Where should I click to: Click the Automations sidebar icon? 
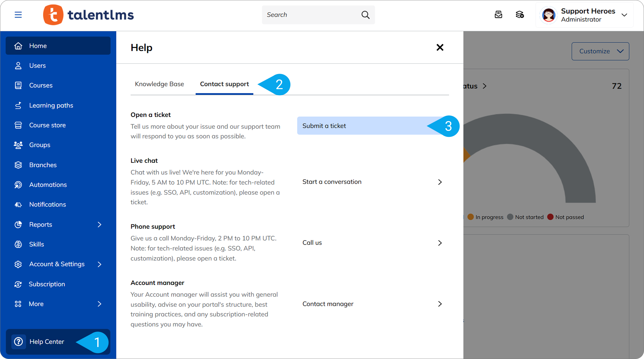(x=18, y=185)
